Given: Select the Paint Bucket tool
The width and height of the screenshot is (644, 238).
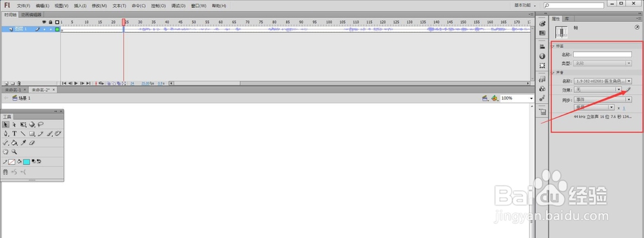Looking at the screenshot, I should coord(14,143).
